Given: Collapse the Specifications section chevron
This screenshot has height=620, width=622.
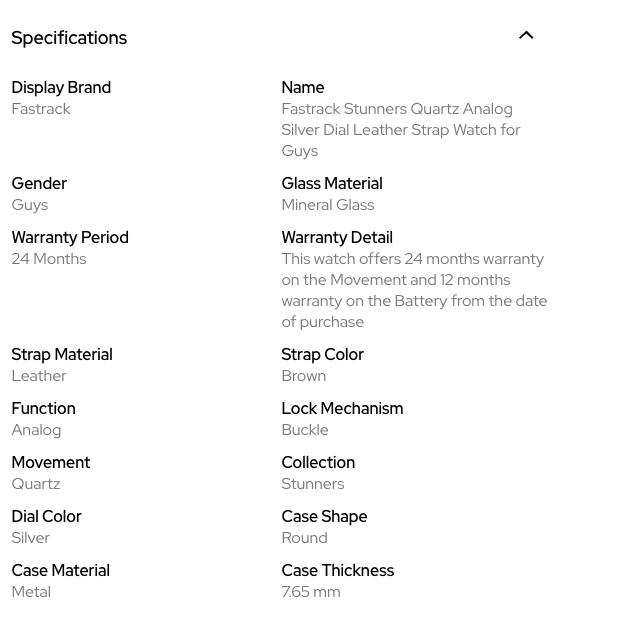Looking at the screenshot, I should 526,36.
